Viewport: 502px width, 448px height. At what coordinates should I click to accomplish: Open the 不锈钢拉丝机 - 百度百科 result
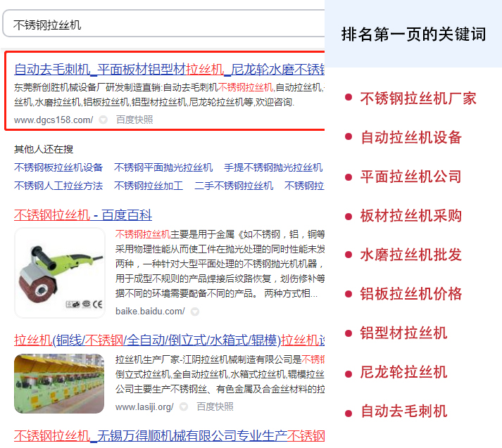83,215
